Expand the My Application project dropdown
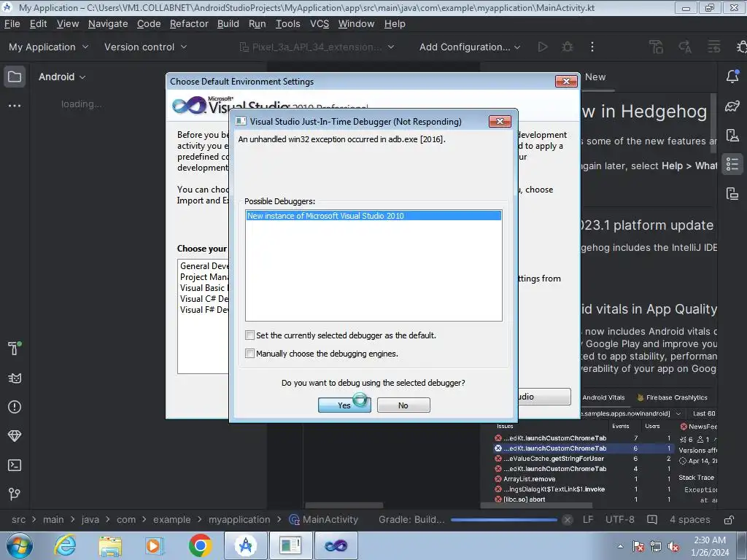 [48, 47]
